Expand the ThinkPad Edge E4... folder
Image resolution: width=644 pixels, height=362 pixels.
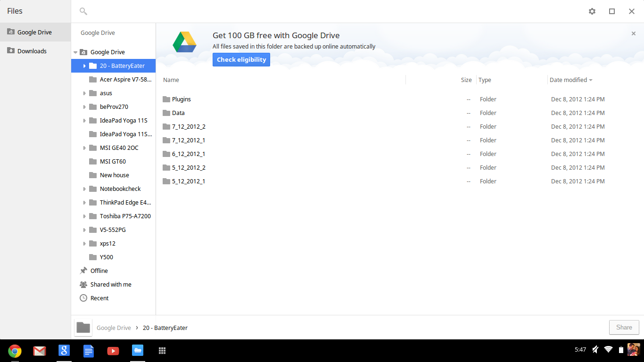84,203
